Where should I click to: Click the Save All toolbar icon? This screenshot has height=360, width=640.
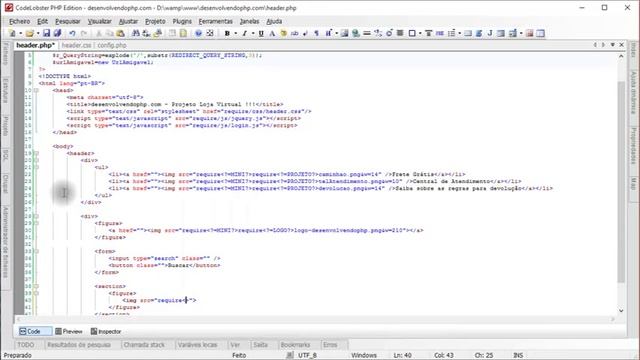pyautogui.click(x=58, y=33)
